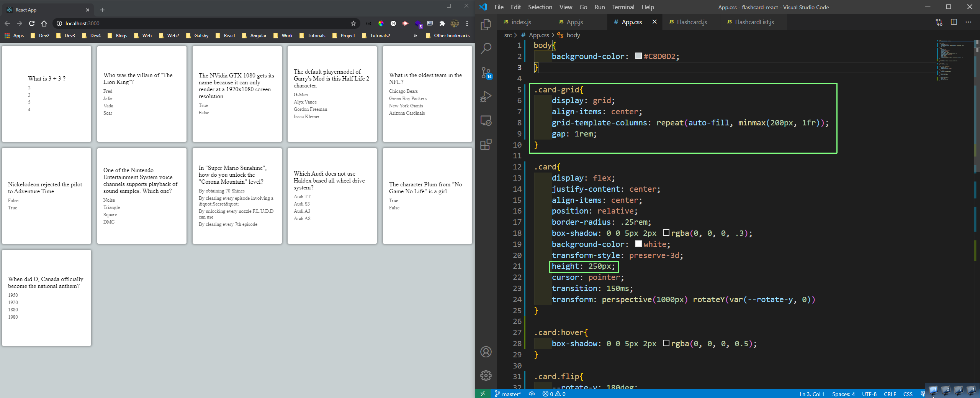Screen dimensions: 980x398
Task: Open the Extensions view
Action: tap(486, 145)
